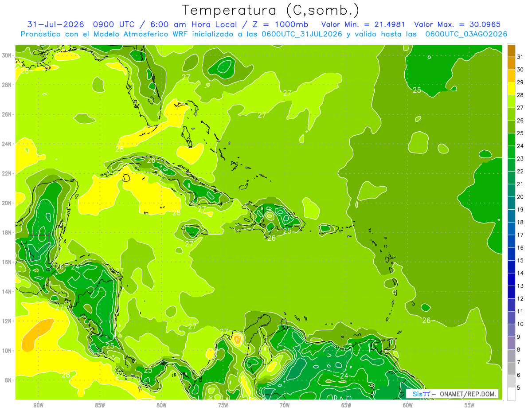Click the '12' color scale value
Screen dimensions: 532x411
pos(520,298)
